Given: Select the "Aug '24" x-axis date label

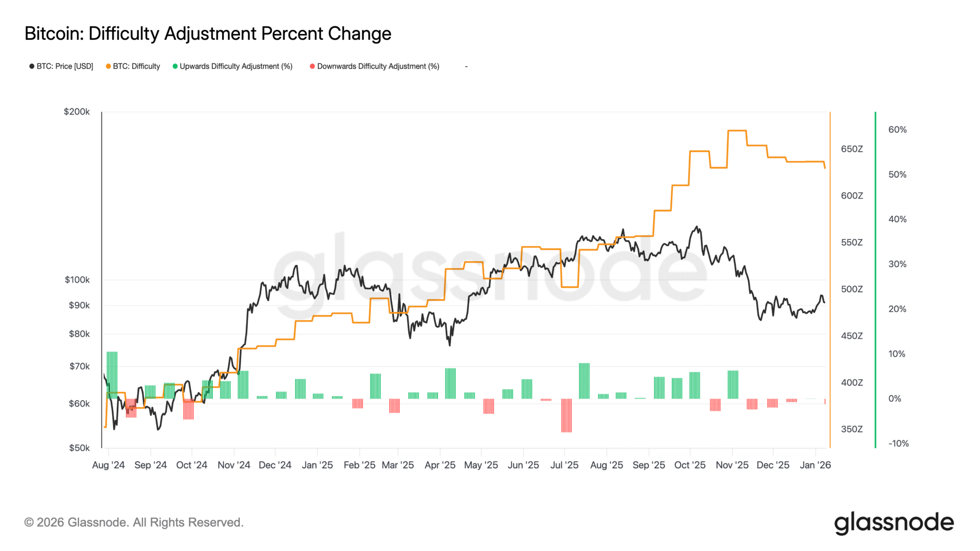Looking at the screenshot, I should 109,465.
